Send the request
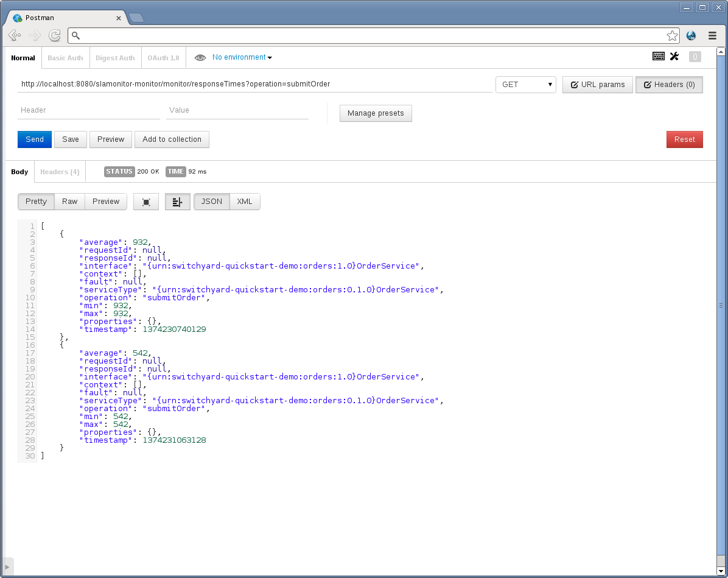The height and width of the screenshot is (578, 728). pos(35,139)
